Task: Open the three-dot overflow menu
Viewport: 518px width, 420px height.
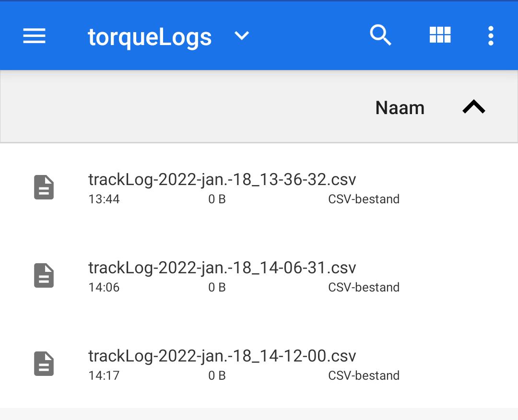Action: click(x=490, y=36)
